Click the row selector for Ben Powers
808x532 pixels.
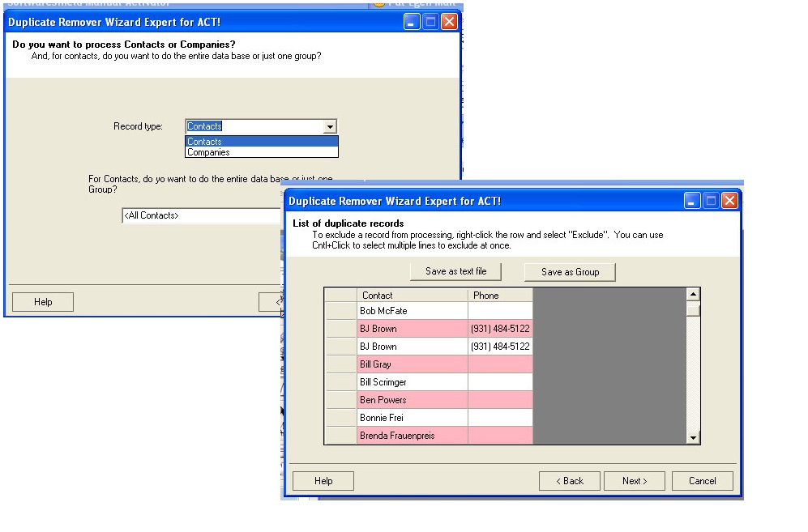[341, 400]
